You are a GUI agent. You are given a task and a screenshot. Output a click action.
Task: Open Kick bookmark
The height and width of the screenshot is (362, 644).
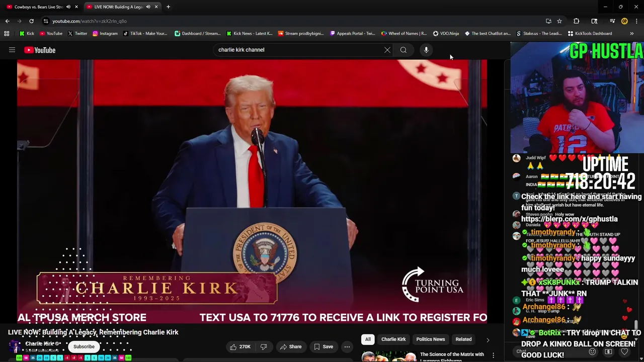tap(27, 33)
